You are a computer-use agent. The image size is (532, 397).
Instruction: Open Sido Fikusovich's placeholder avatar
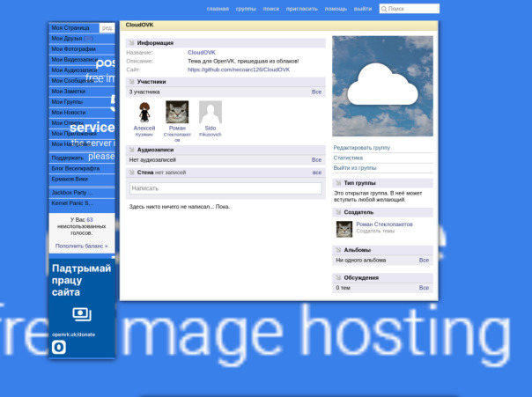pos(211,112)
